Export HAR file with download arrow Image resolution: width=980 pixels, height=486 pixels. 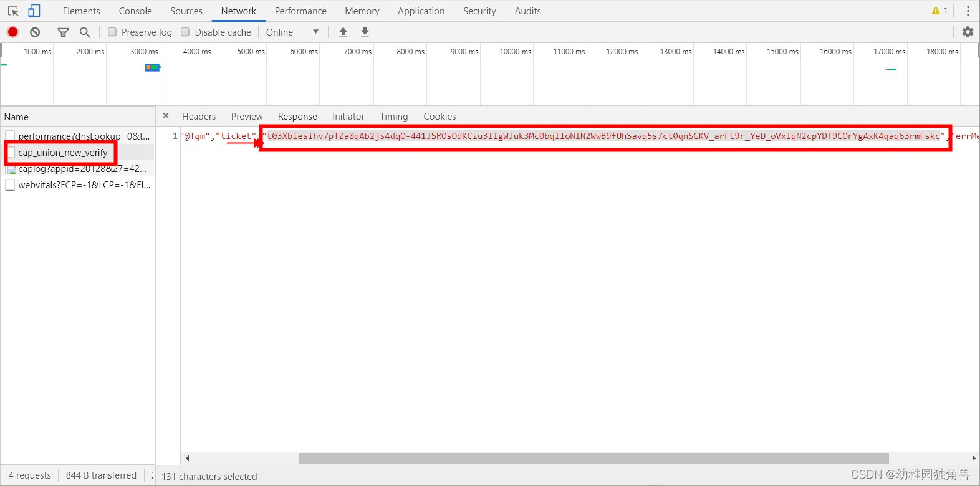pyautogui.click(x=365, y=32)
